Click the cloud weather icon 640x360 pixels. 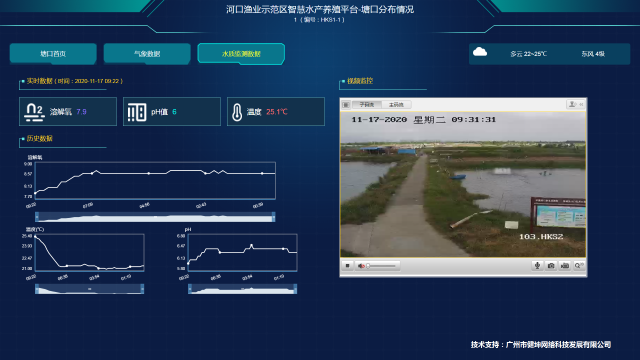coord(480,52)
